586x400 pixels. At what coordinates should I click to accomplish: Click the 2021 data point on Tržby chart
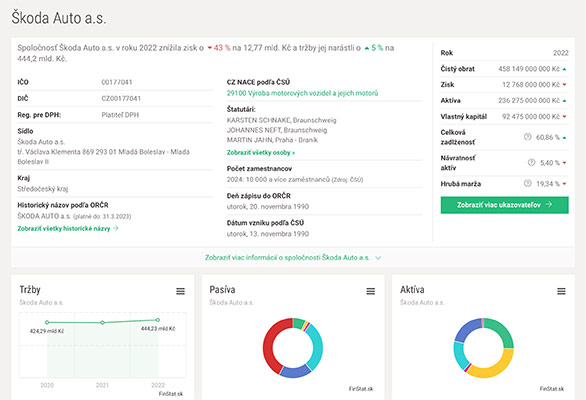pos(102,323)
